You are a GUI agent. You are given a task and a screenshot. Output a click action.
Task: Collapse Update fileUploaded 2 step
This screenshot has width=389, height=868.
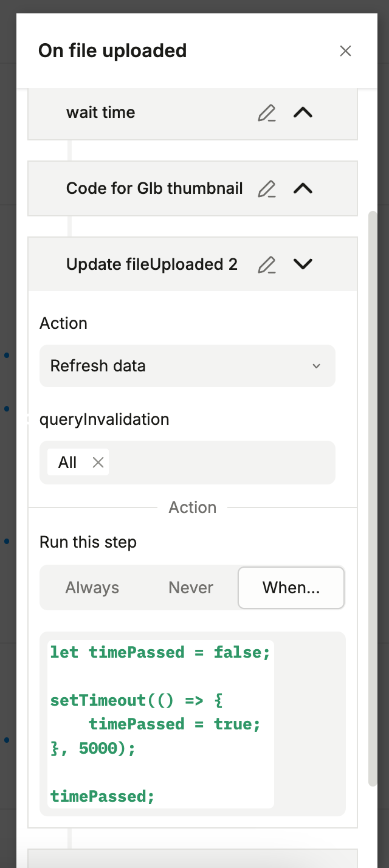(303, 264)
